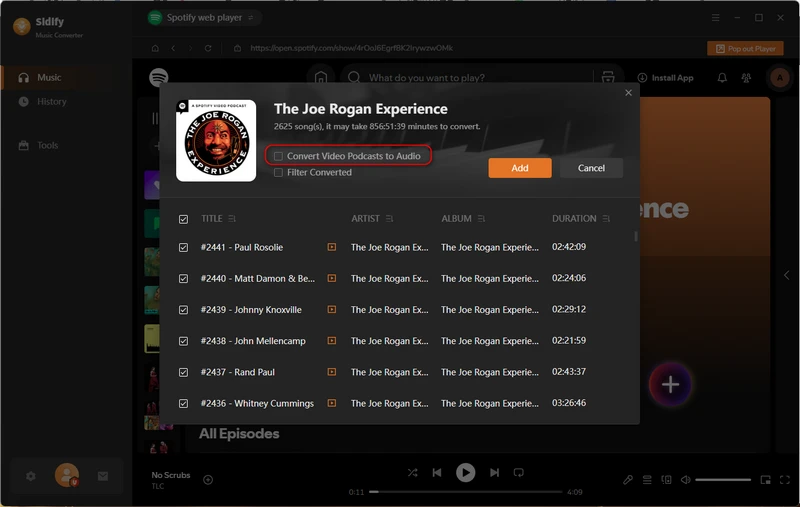The height and width of the screenshot is (507, 800).
Task: Click the Spotify Home button
Action: (320, 78)
